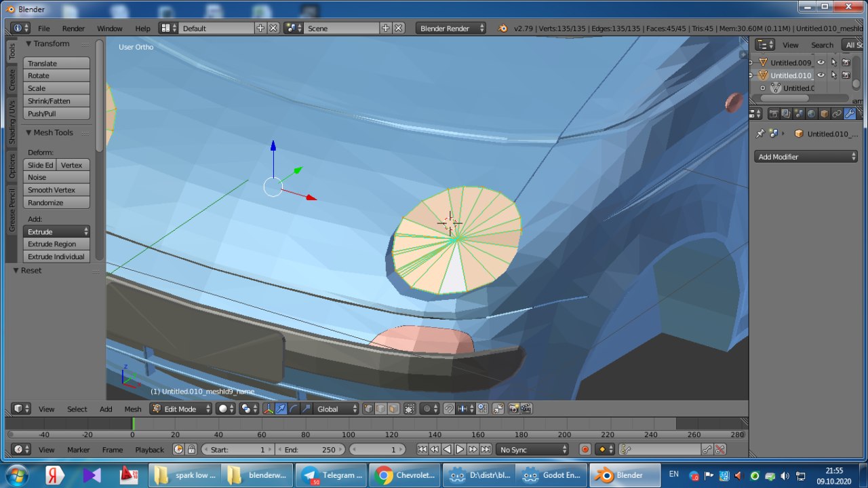868x488 pixels.
Task: Open Telegram from the taskbar
Action: point(331,475)
